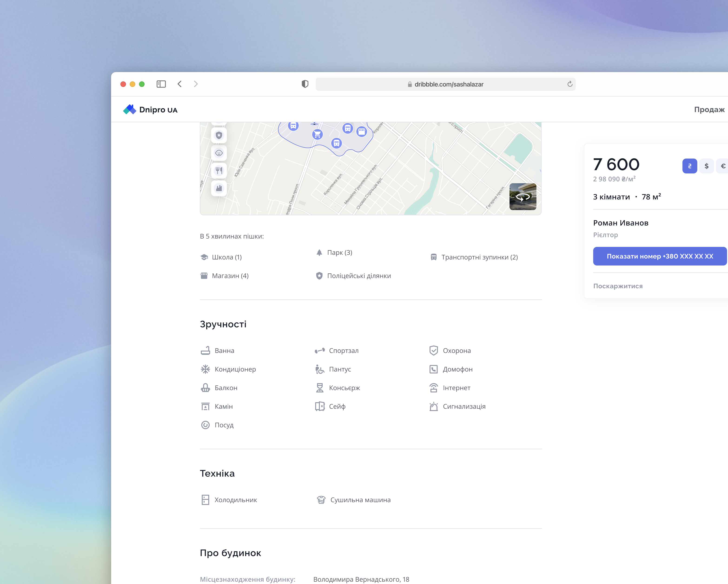
Task: Toggle the Safari sidebar icon
Action: pyautogui.click(x=161, y=84)
